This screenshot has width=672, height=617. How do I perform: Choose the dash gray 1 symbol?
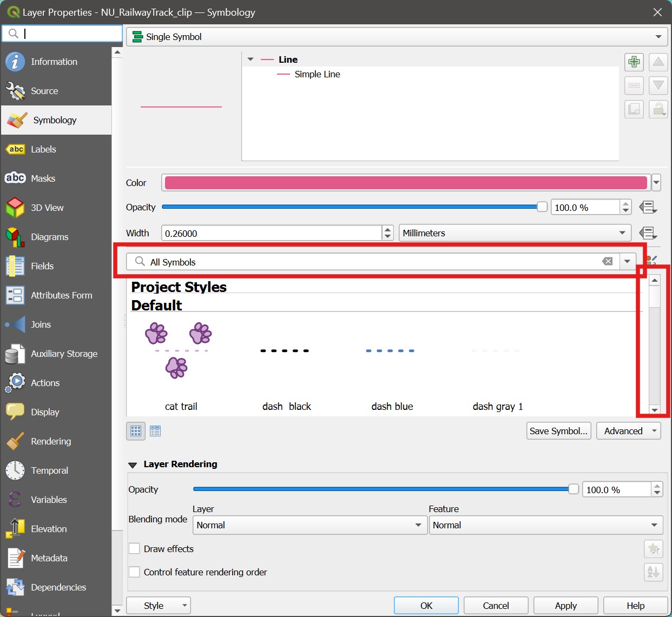[x=497, y=367]
